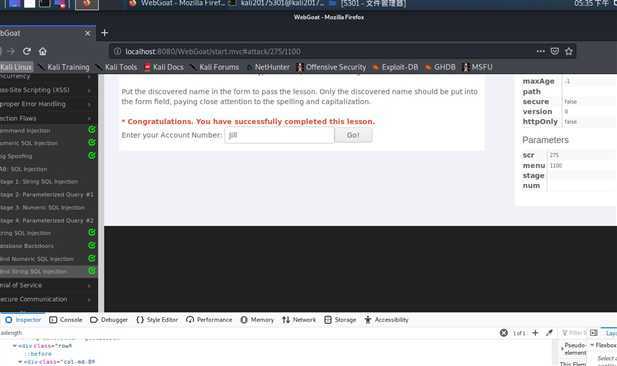Open the Kali Forums bookmark
Screen dimensions: 617x366
click(x=215, y=67)
